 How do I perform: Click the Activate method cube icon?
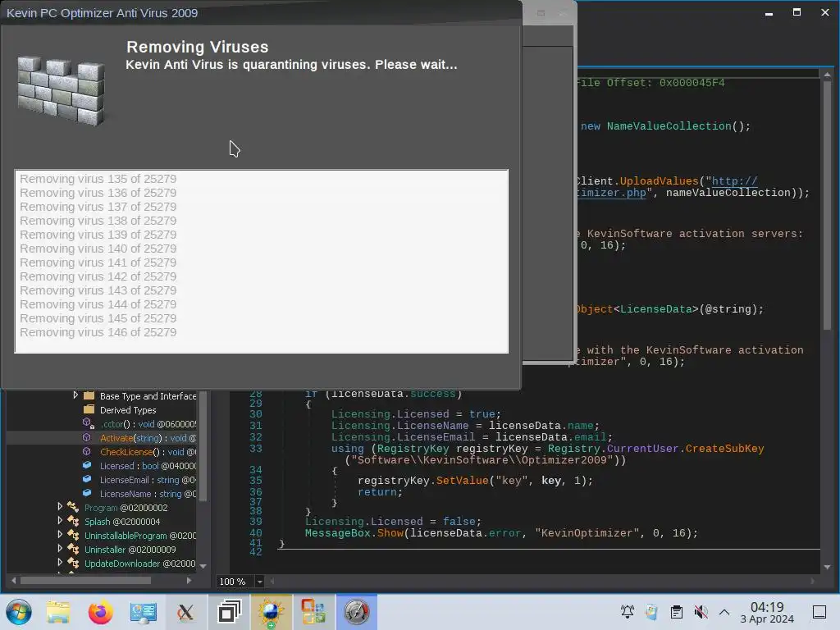(87, 438)
